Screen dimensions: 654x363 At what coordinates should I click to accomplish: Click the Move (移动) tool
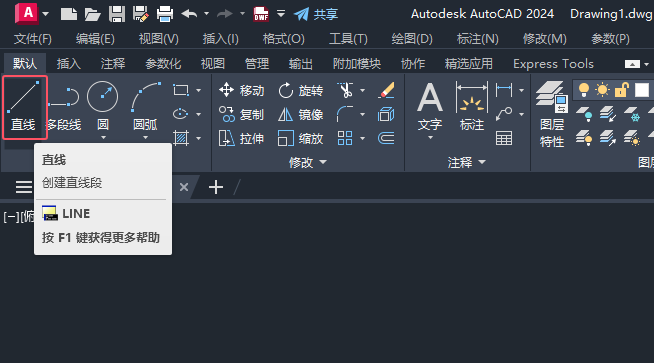click(241, 90)
